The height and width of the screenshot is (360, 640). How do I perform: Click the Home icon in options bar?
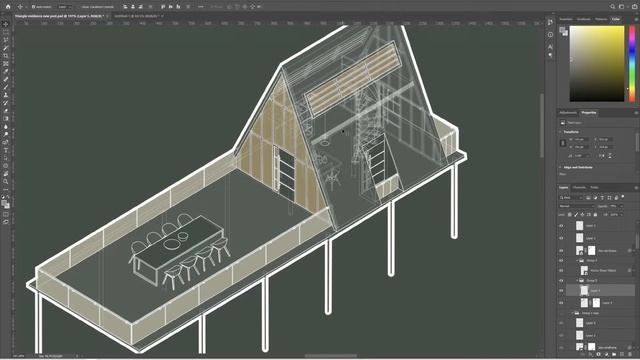coord(8,7)
